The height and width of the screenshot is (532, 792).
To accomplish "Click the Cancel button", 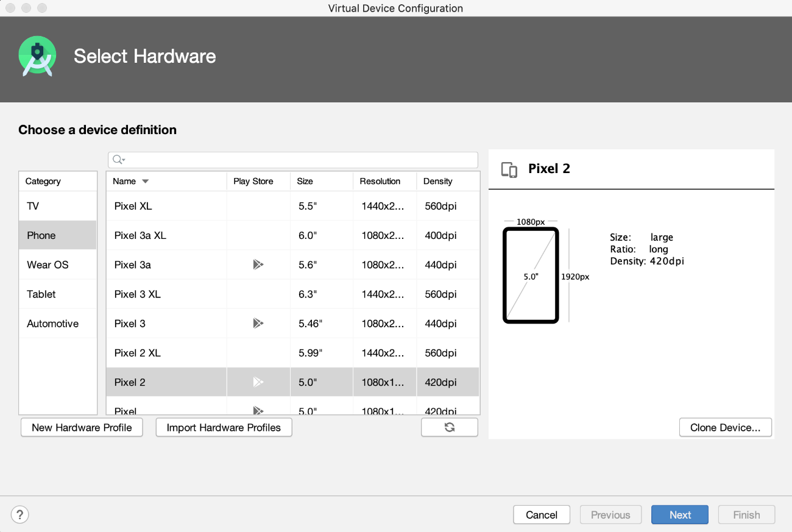I will 542,515.
